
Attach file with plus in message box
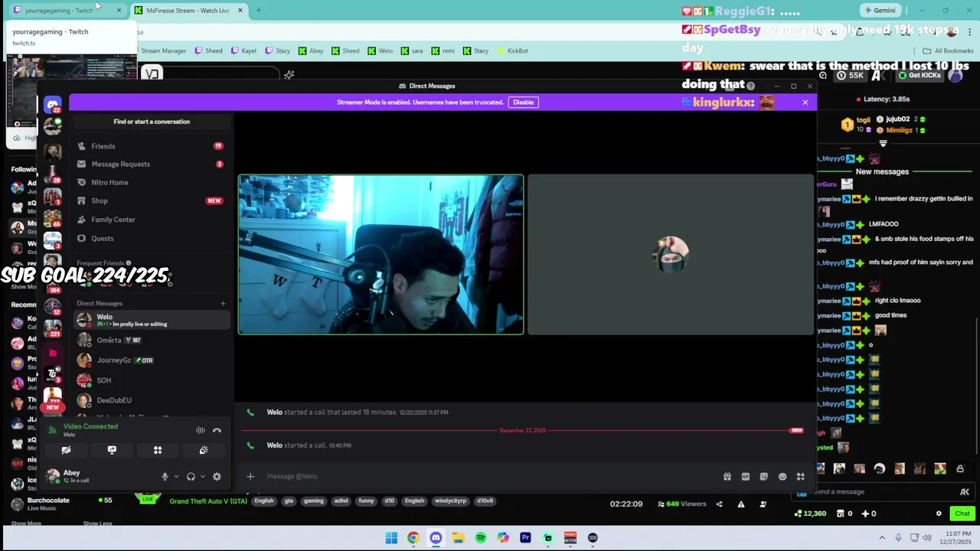[x=250, y=476]
